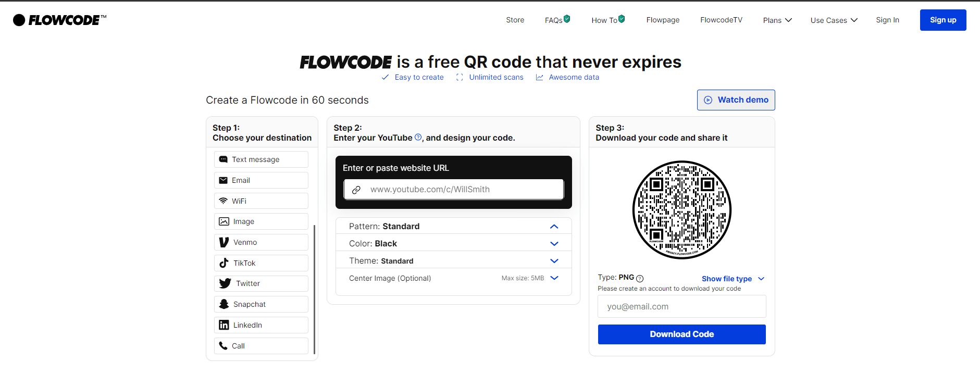Click the email address input field
Screen dimensions: 980x386
click(x=681, y=306)
